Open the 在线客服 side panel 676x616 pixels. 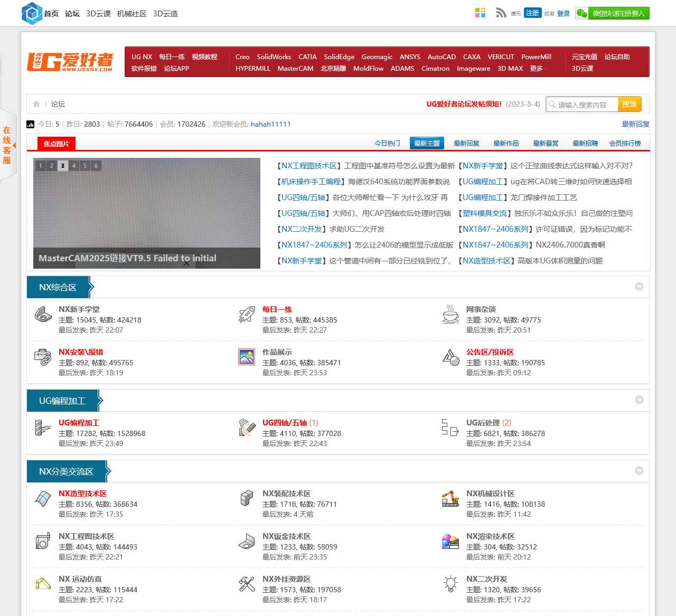[x=7, y=145]
